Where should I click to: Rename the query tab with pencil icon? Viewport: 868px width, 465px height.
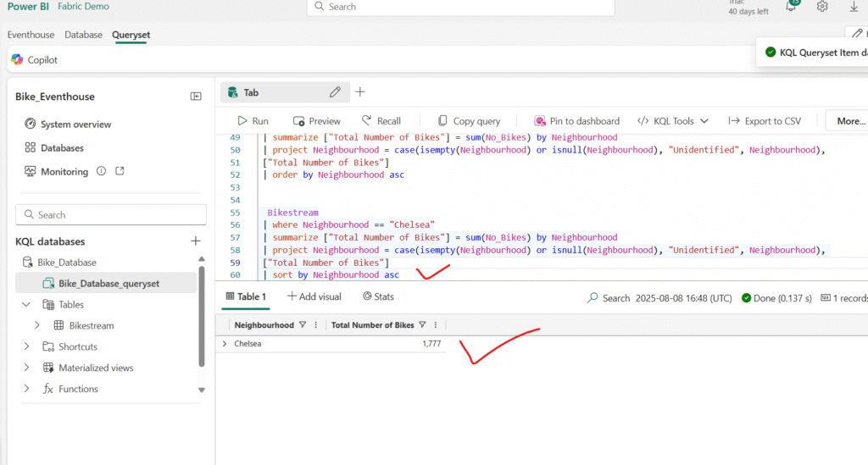335,92
